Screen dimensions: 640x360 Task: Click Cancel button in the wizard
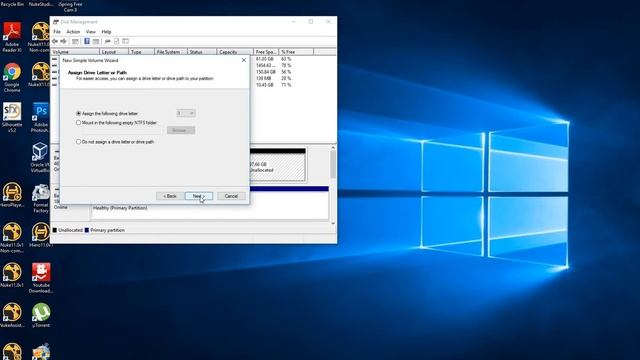[231, 196]
